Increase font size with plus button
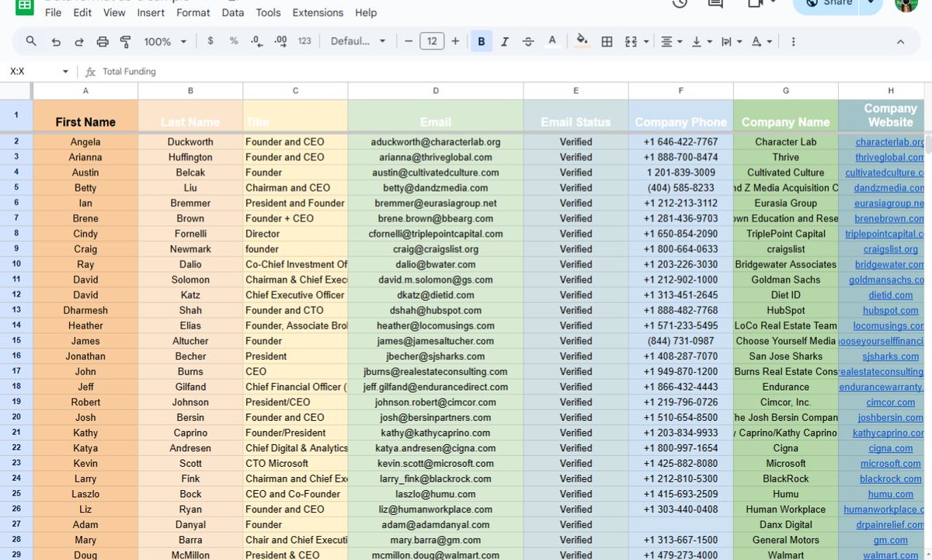The image size is (932, 560). coord(455,41)
